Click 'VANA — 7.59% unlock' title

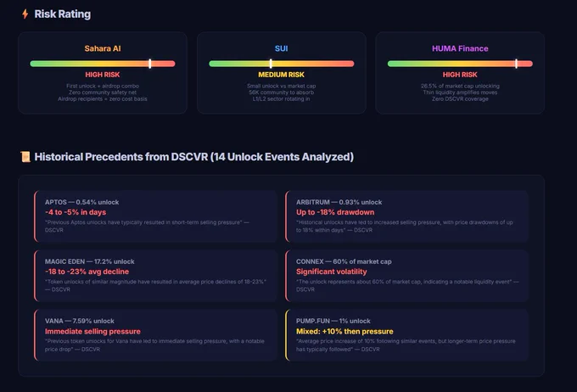(80, 321)
